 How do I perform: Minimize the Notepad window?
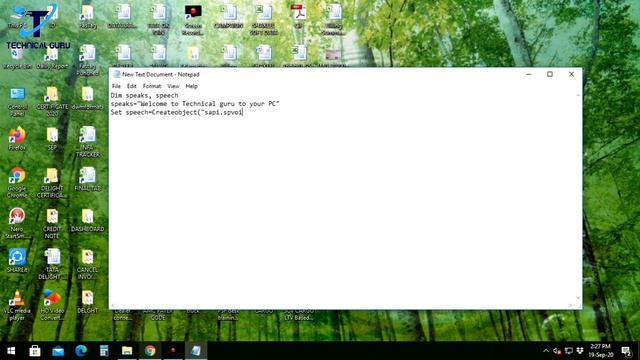pyautogui.click(x=529, y=74)
